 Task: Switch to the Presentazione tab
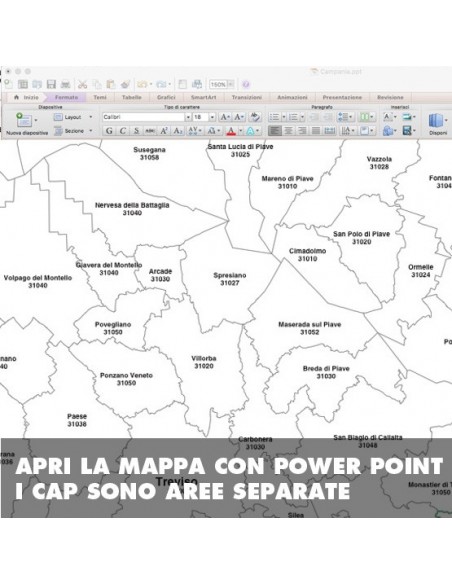point(342,97)
